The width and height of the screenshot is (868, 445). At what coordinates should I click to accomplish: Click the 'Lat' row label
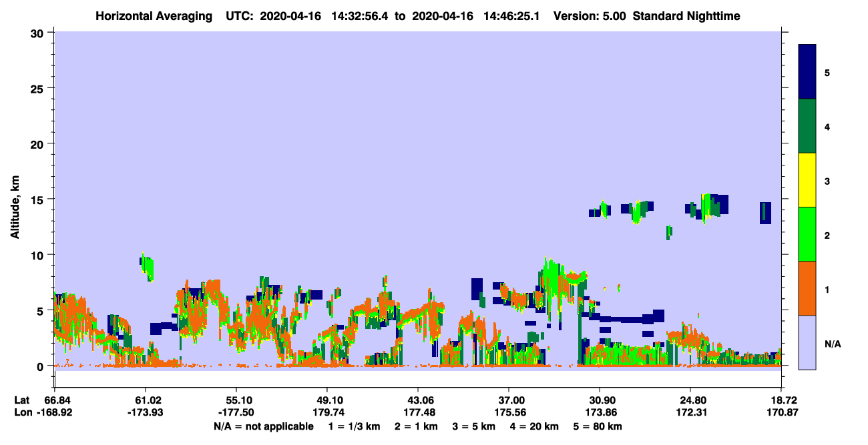(x=21, y=400)
